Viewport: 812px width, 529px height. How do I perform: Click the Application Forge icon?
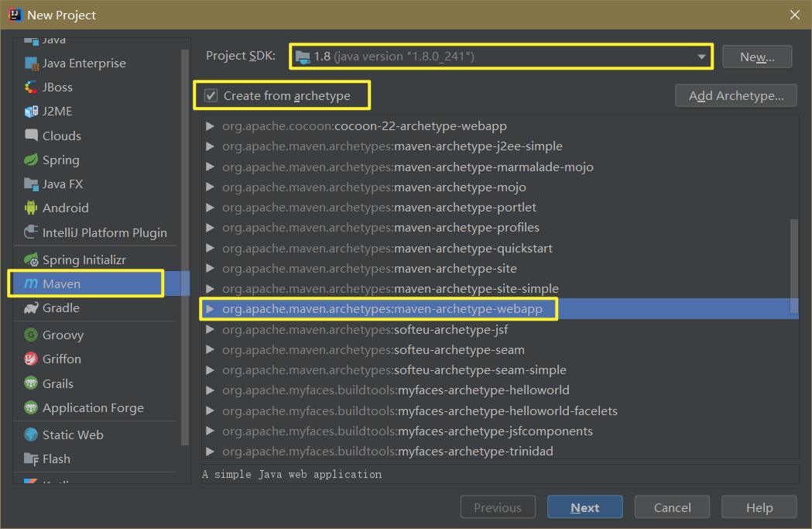(31, 407)
